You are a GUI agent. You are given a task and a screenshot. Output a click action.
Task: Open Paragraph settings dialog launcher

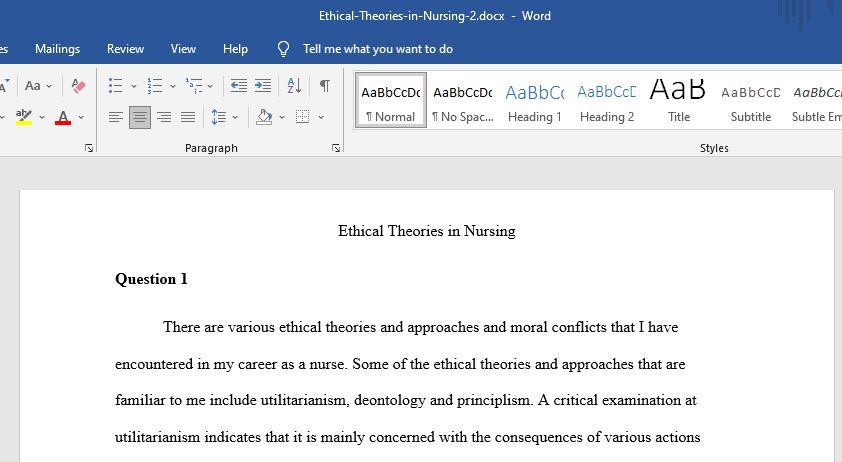point(336,148)
